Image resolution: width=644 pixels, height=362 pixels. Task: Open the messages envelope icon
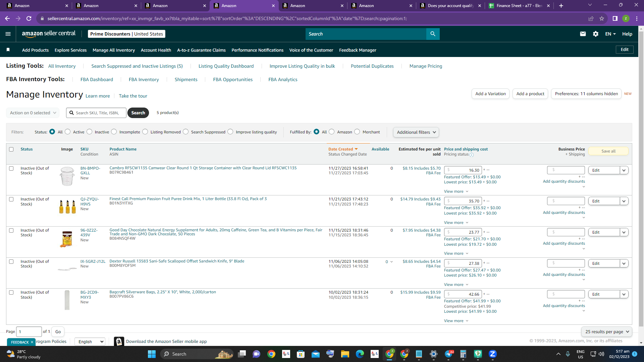[583, 34]
